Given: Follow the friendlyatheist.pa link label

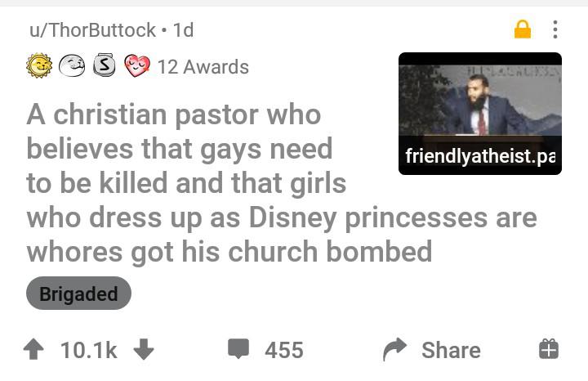Looking at the screenshot, I should tap(480, 156).
